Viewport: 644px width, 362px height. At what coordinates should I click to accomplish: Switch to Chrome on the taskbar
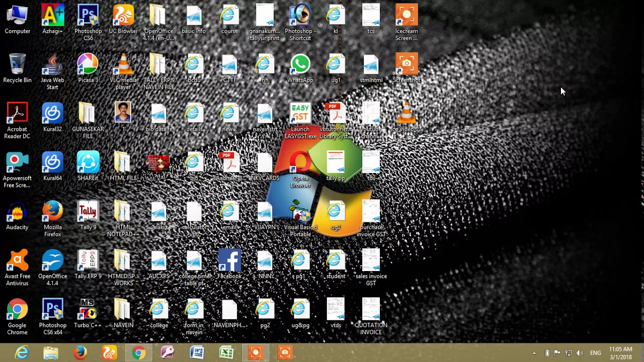pos(138,353)
